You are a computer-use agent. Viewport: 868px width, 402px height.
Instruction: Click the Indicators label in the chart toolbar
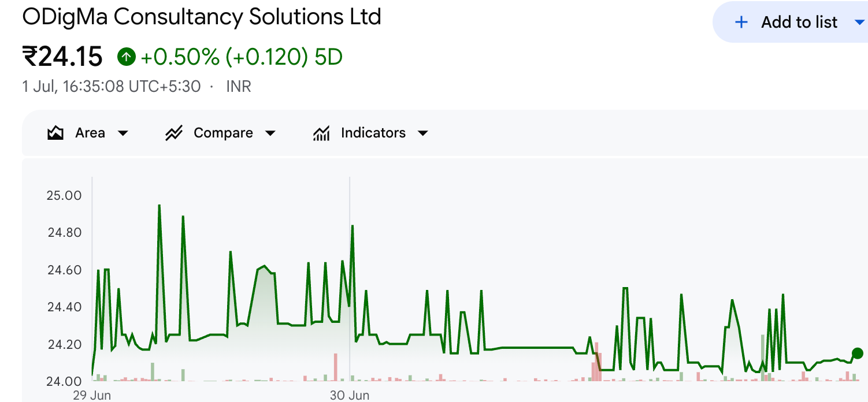(x=373, y=133)
